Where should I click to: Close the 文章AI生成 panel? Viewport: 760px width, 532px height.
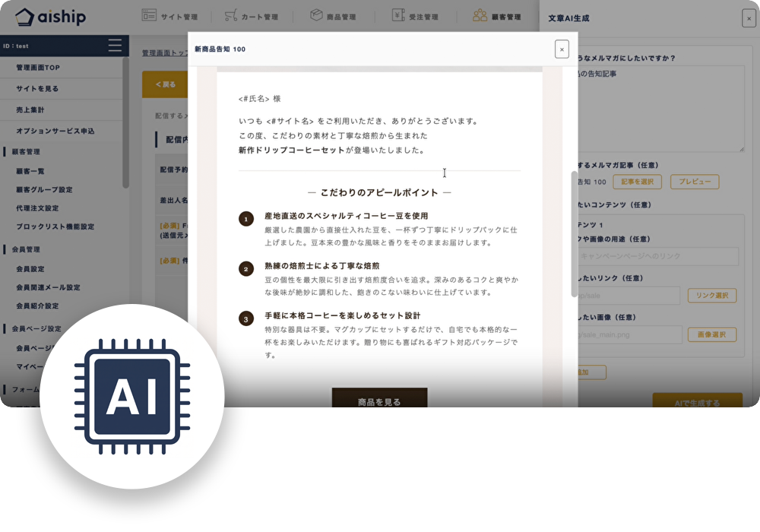[x=749, y=18]
